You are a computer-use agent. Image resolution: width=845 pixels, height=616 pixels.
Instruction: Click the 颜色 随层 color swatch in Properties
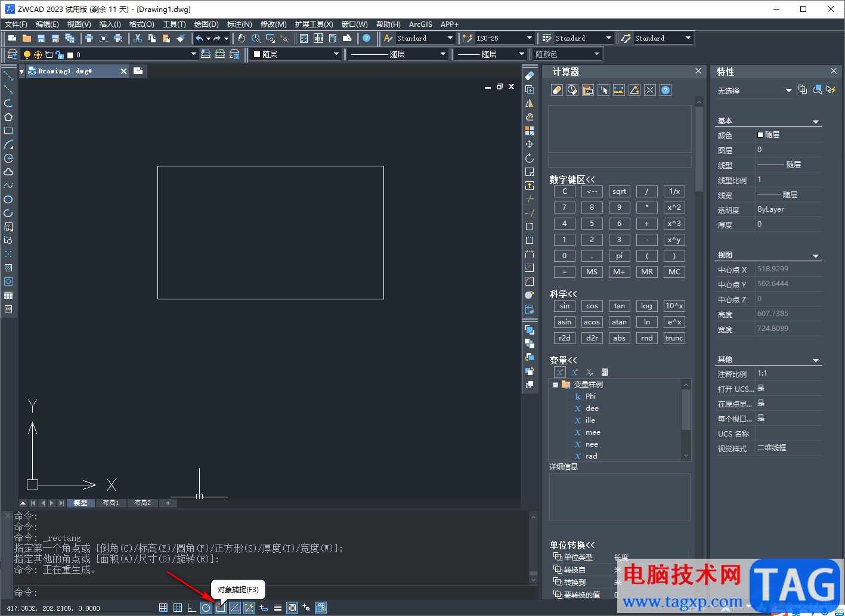tap(760, 135)
